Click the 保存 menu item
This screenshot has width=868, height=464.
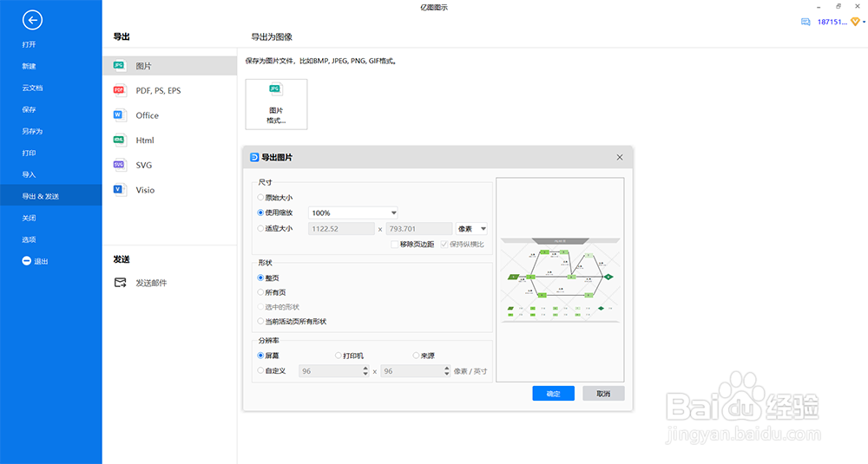(29, 109)
